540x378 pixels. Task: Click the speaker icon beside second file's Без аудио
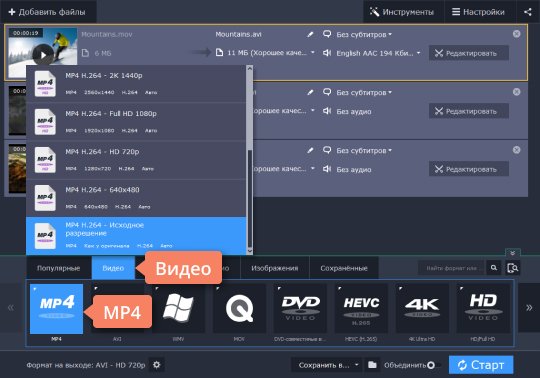point(327,111)
